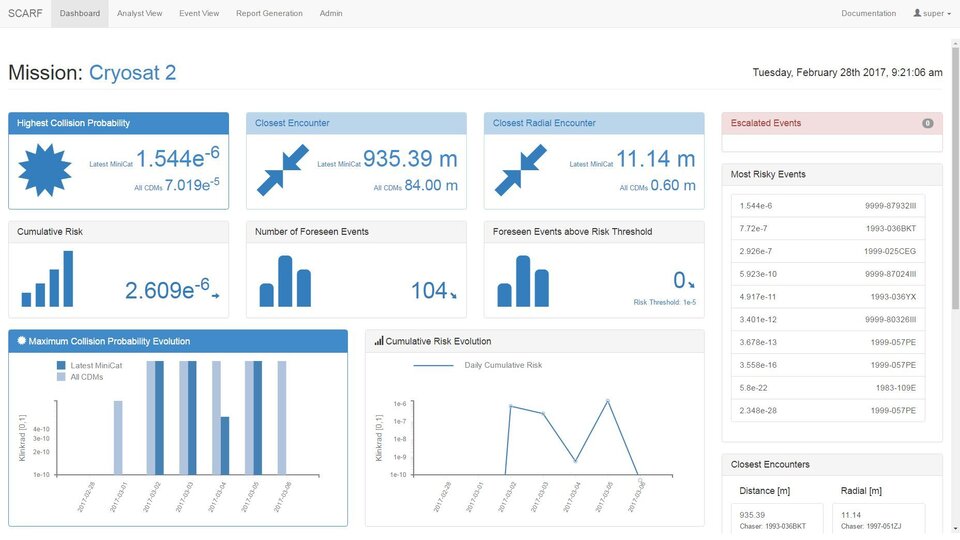
Task: Click the Number of Foreseen Events chart icon
Action: pos(285,281)
